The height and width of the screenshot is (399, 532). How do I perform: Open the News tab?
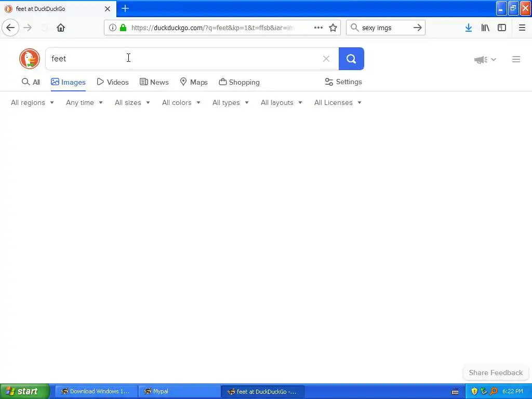pyautogui.click(x=154, y=82)
